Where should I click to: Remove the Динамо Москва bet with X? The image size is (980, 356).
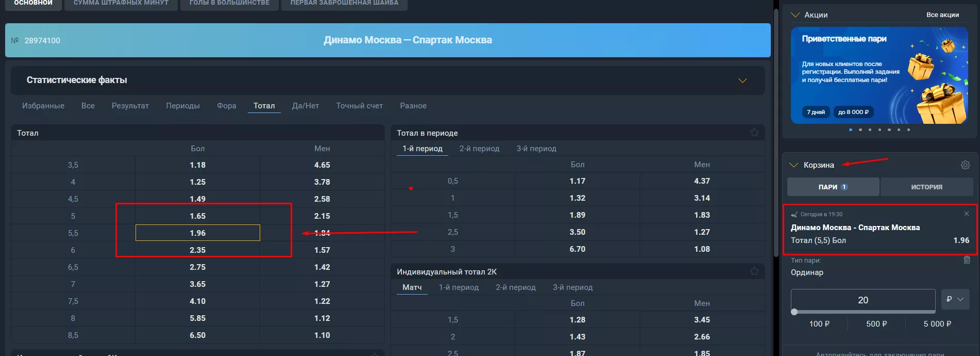966,214
